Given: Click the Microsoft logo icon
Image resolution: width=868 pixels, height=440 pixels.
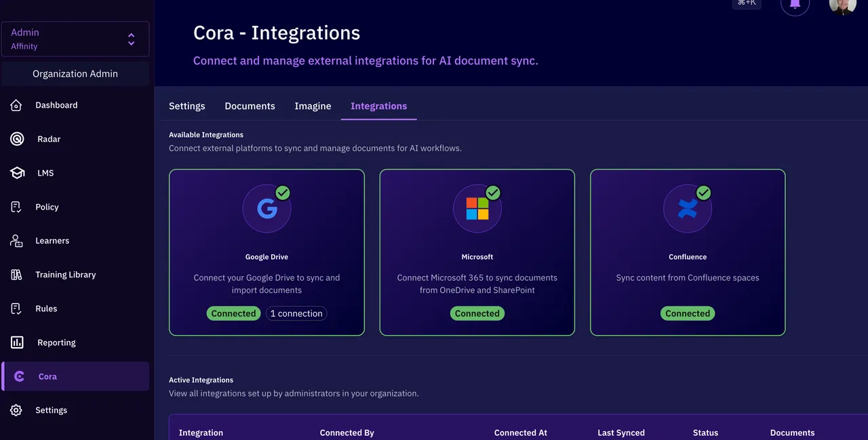Looking at the screenshot, I should click(x=477, y=208).
